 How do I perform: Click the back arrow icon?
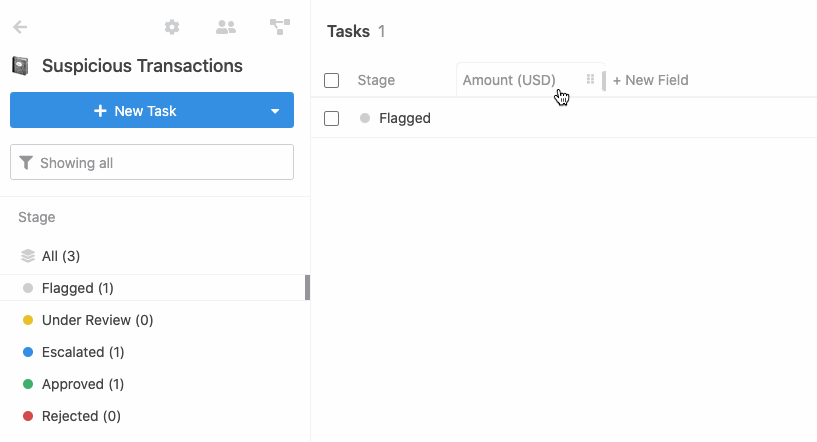[20, 27]
